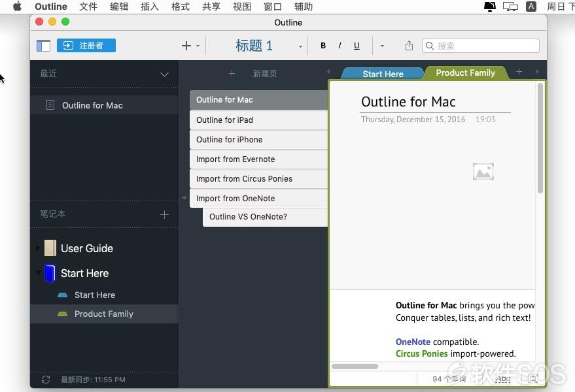Toggle the sidebar panel icon
This screenshot has height=392, width=575.
[43, 46]
